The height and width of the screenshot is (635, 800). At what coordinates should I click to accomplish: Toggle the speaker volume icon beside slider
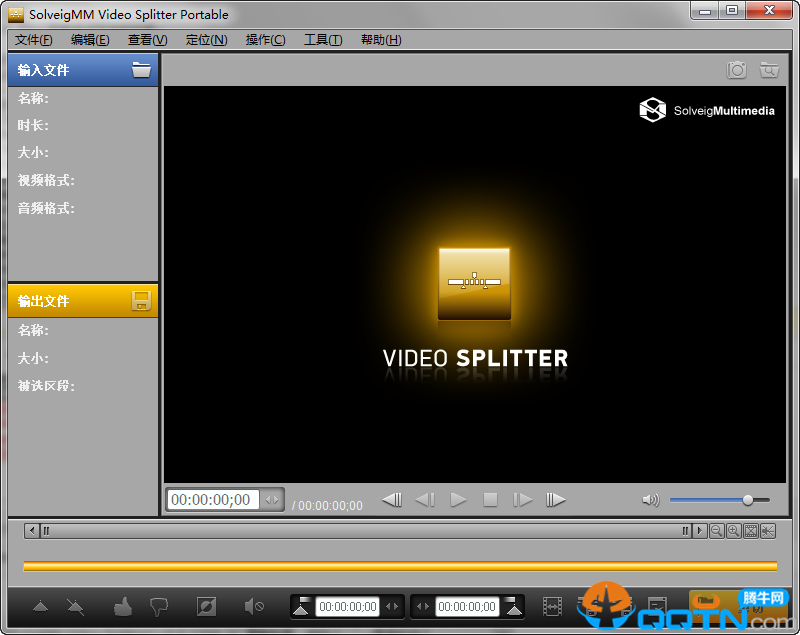[x=651, y=500]
